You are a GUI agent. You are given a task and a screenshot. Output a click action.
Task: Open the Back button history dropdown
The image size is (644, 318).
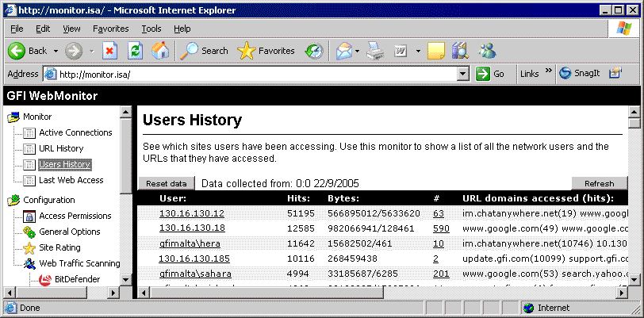coord(56,52)
